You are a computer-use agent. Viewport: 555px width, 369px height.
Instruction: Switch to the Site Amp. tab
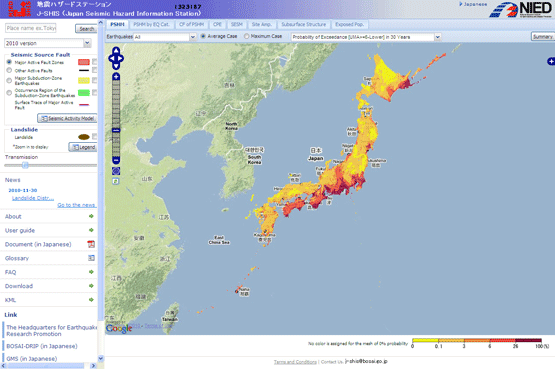(262, 24)
